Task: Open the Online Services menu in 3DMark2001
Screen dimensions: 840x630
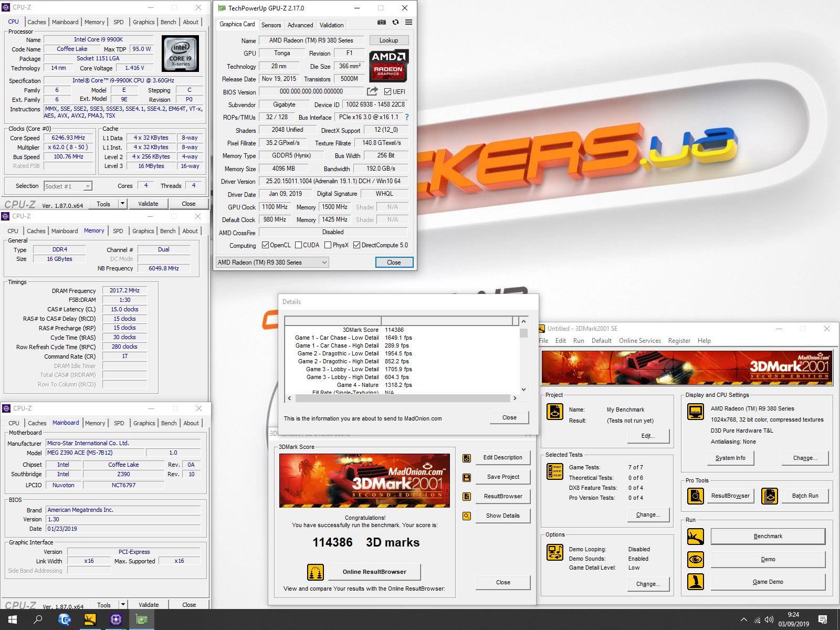Action: point(640,341)
